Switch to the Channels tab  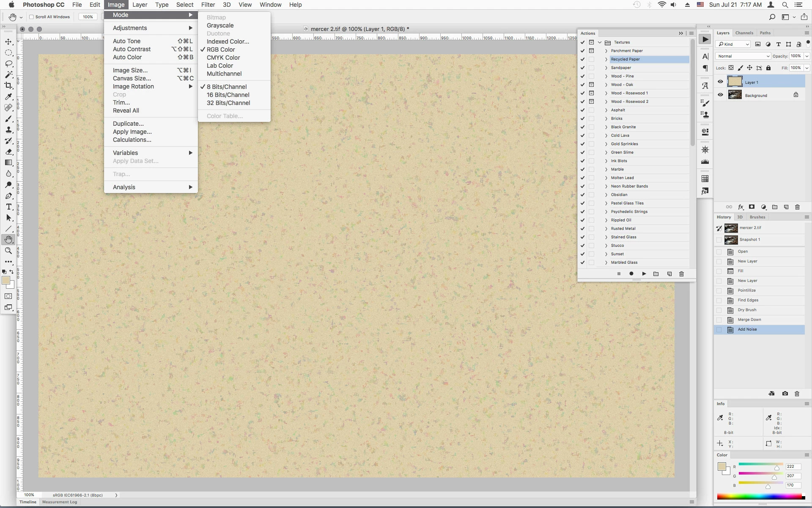click(744, 33)
